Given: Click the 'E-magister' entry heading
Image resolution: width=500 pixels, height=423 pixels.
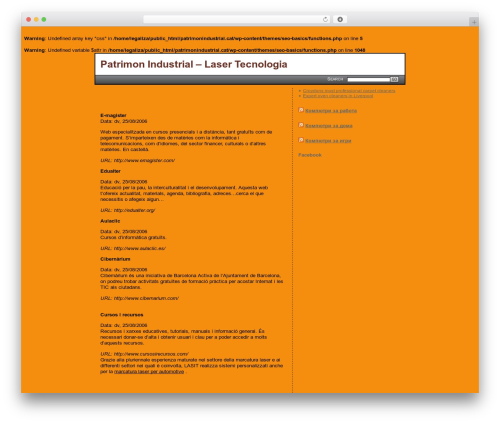Looking at the screenshot, I should (113, 115).
